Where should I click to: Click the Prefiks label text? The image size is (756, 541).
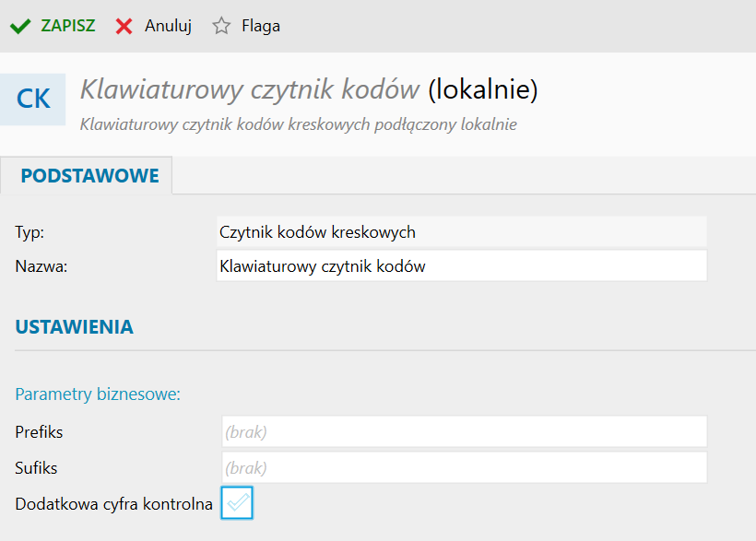40,431
